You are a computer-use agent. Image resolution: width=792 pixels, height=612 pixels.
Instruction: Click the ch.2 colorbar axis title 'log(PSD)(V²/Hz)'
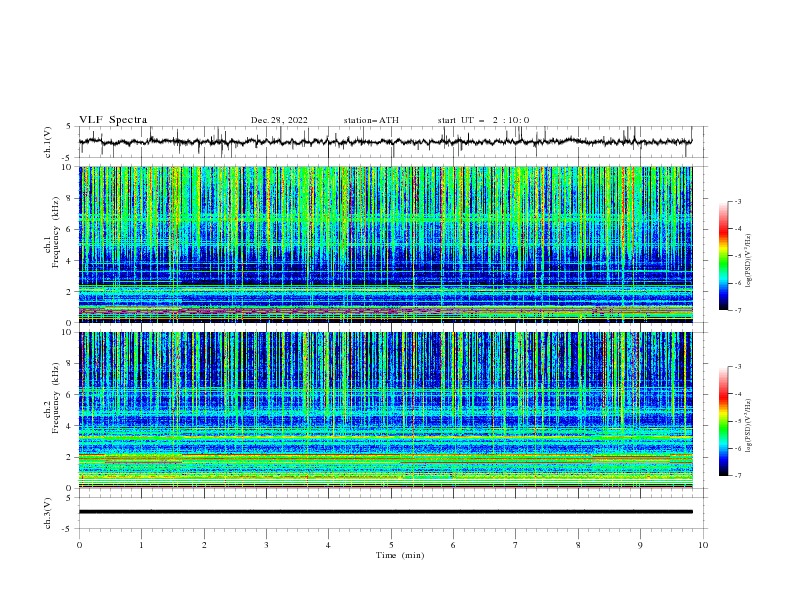[x=748, y=426]
